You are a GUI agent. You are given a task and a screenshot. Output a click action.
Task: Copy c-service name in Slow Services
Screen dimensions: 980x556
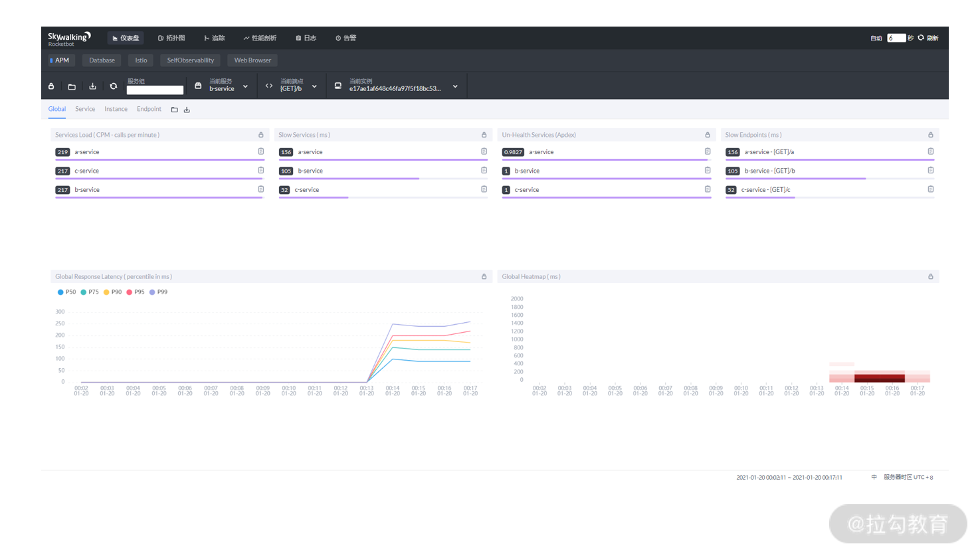point(484,189)
